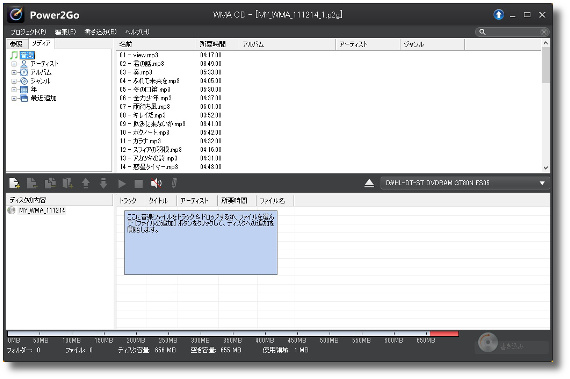Click the blue upgrade arrow icon in title bar
Screen dimensions: 570x379
click(498, 15)
